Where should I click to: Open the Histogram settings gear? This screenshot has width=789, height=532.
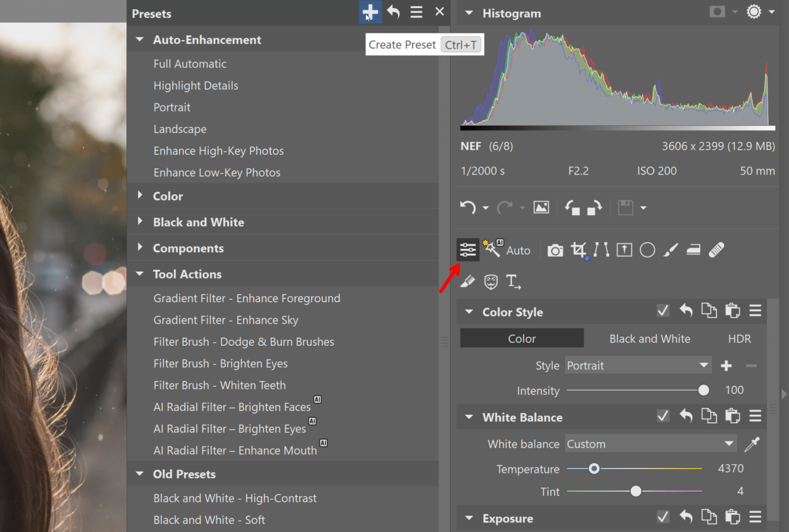tap(753, 11)
